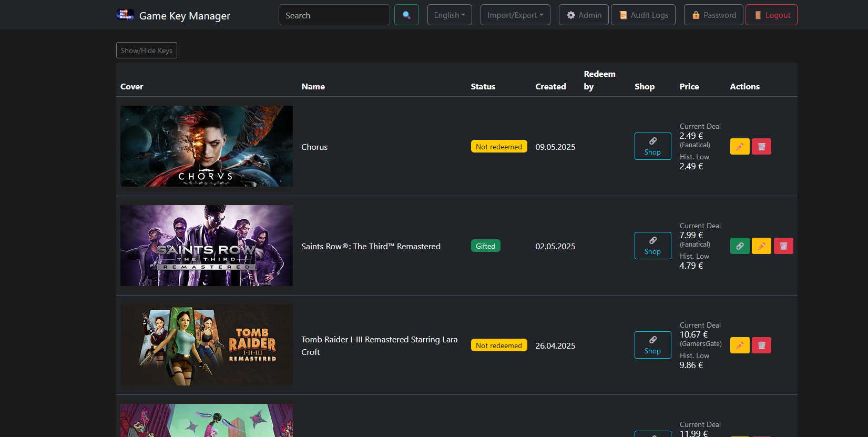Click the Game Key Manager logo
The height and width of the screenshot is (437, 868).
pos(173,15)
